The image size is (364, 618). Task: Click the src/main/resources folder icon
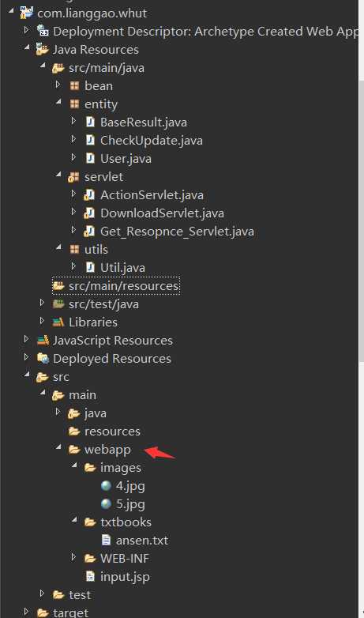pyautogui.click(x=58, y=285)
